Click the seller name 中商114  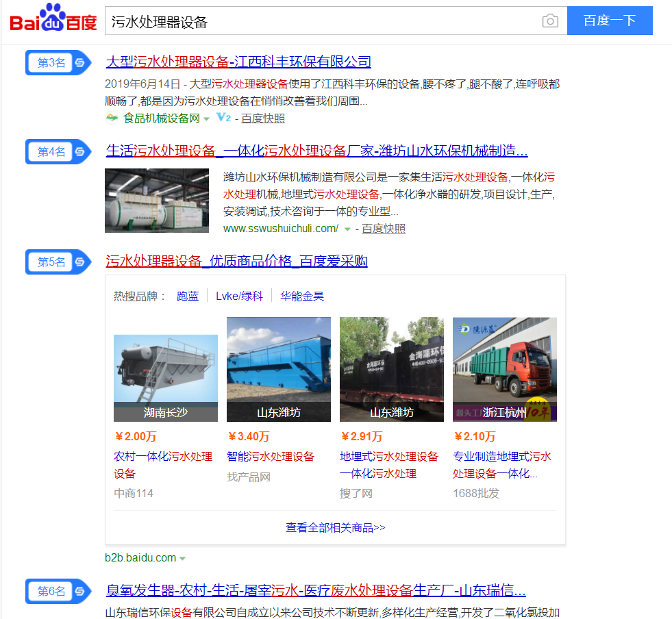point(134,494)
